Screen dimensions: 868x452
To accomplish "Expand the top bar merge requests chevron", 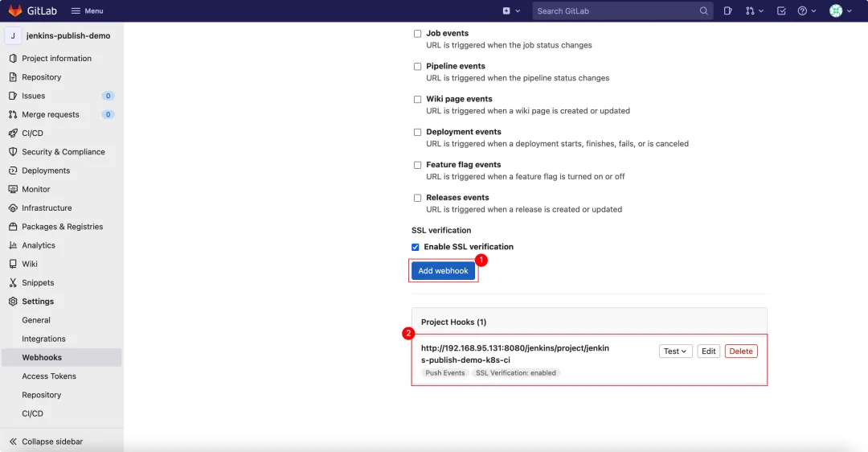I will click(761, 10).
